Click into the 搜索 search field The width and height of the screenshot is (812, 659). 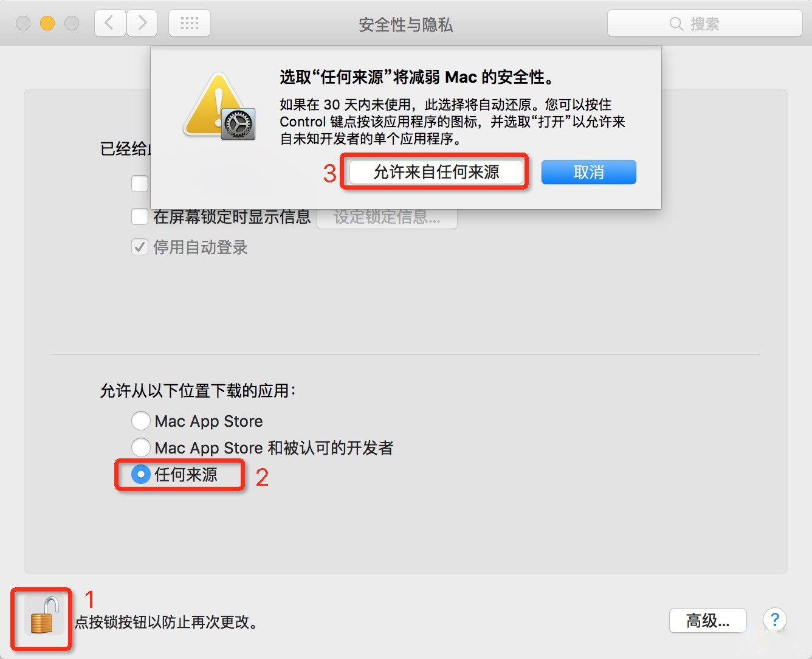point(705,24)
